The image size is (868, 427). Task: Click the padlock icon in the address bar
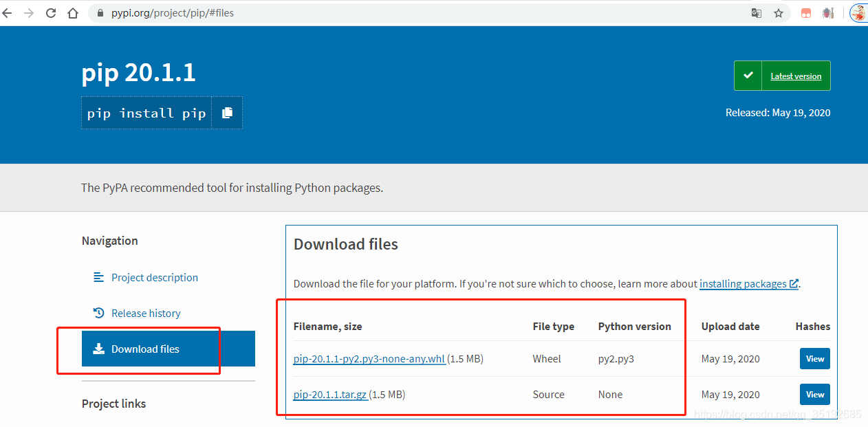coord(100,12)
